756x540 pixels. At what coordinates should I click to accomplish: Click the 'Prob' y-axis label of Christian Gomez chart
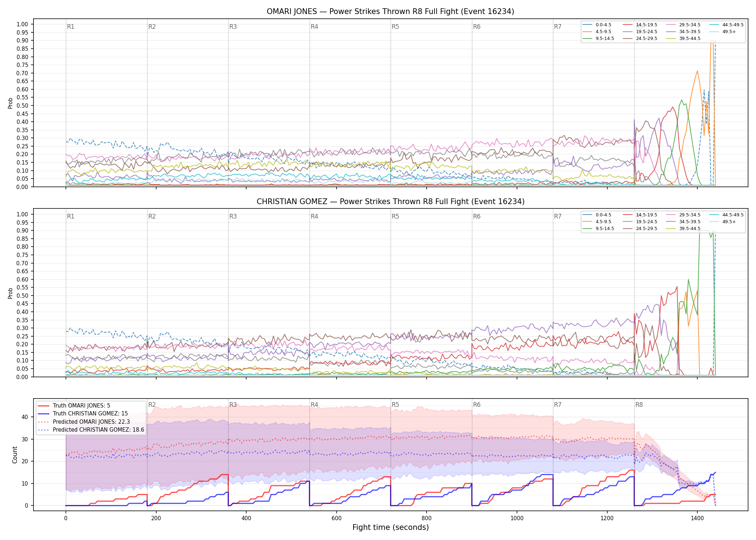10,293
